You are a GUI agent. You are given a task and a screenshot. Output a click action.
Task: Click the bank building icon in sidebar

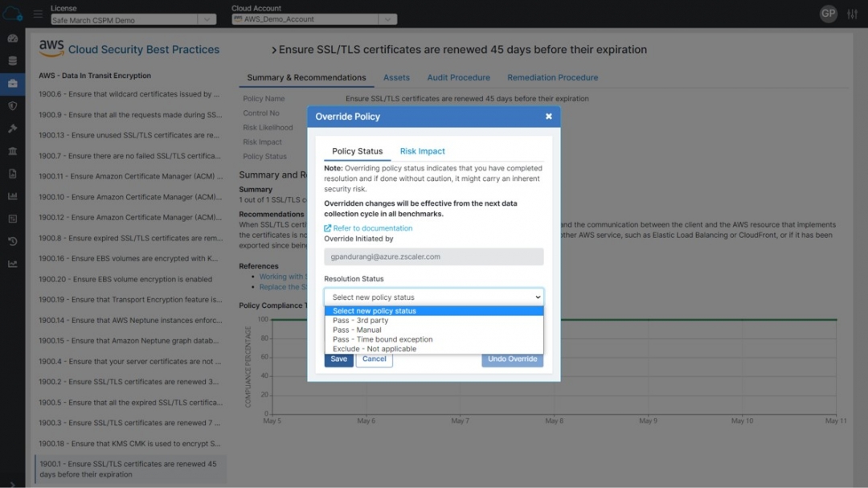pyautogui.click(x=12, y=151)
